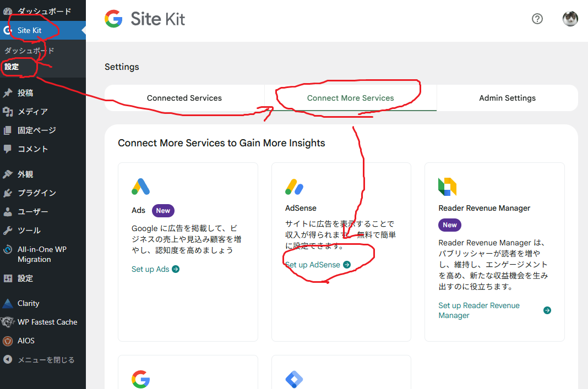Image resolution: width=588 pixels, height=389 pixels.
Task: Open the user avatar menu
Action: click(570, 19)
